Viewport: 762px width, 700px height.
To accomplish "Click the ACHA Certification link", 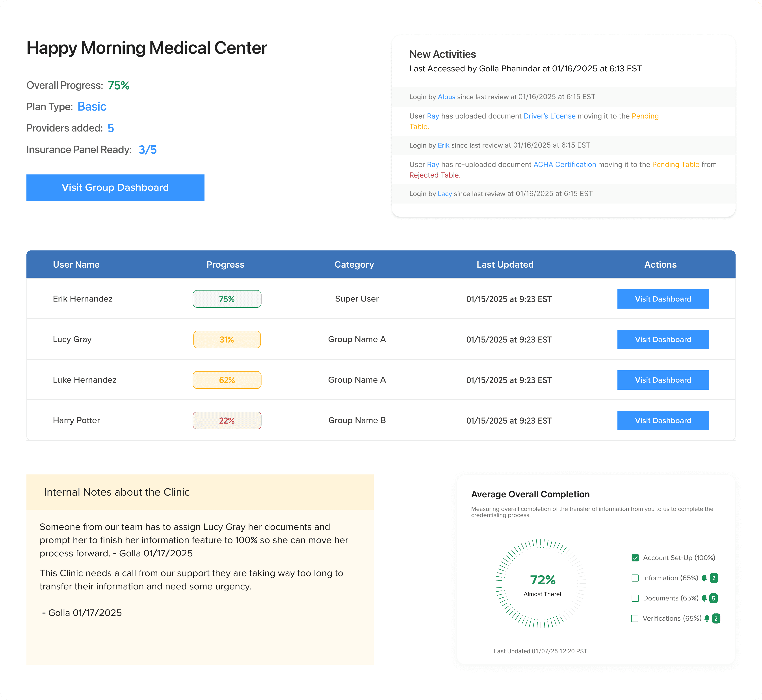I will pos(565,164).
